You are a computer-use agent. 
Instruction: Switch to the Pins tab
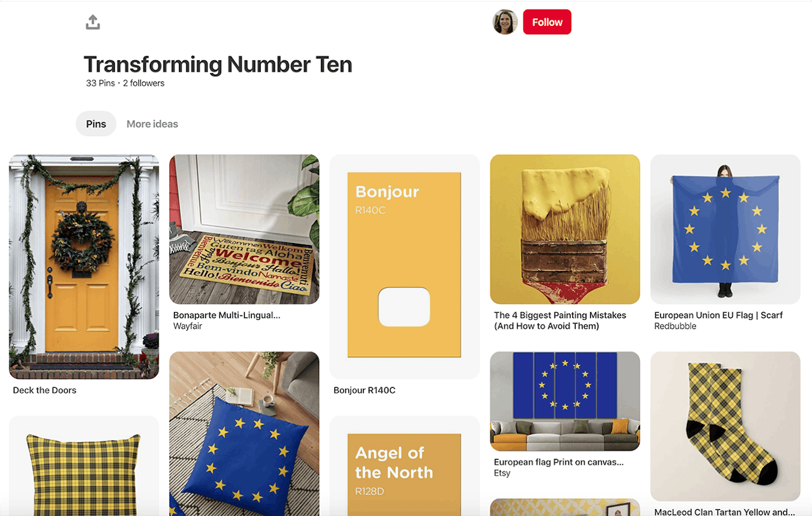(96, 124)
